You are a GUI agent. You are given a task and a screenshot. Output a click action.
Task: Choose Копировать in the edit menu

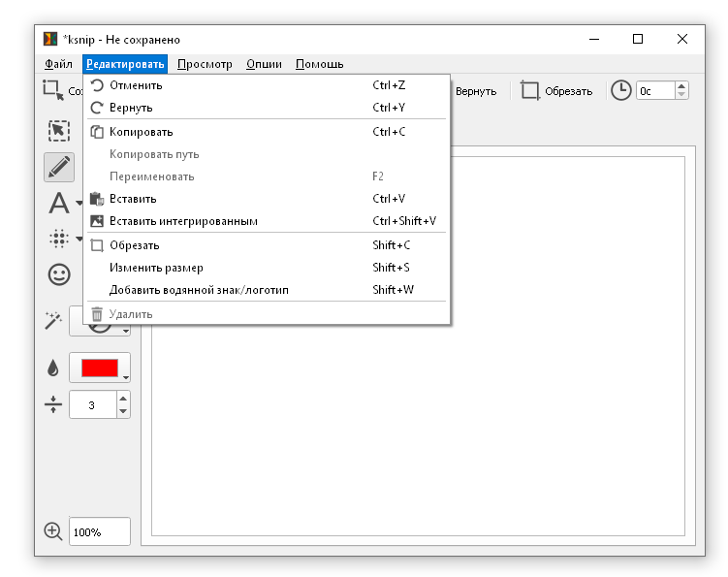click(267, 132)
